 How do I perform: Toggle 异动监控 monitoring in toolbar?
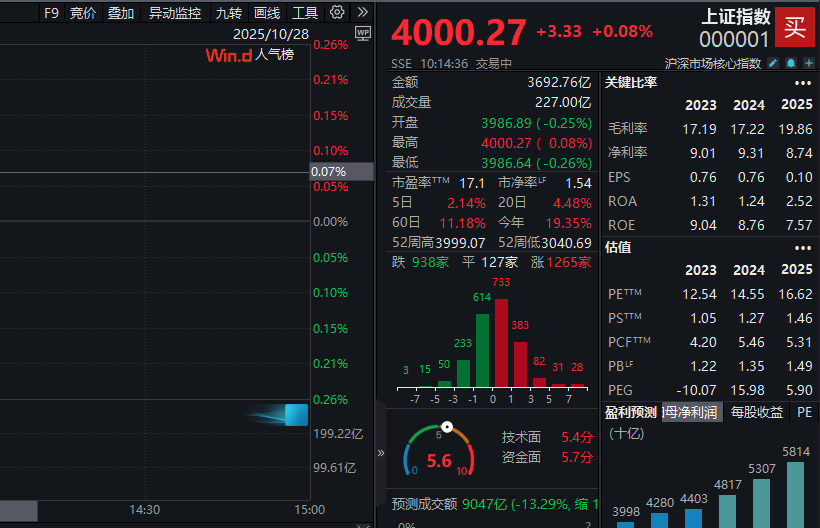[x=174, y=13]
